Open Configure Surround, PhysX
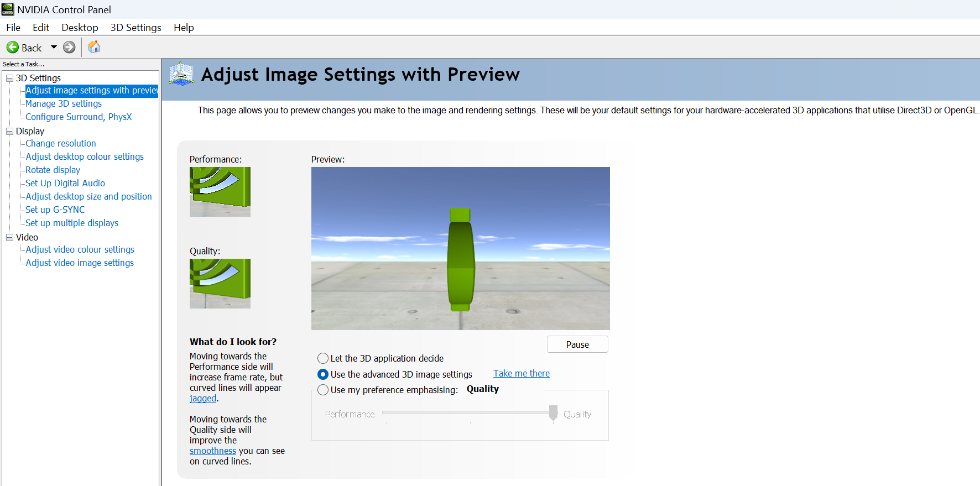This screenshot has height=486, width=980. [x=79, y=117]
